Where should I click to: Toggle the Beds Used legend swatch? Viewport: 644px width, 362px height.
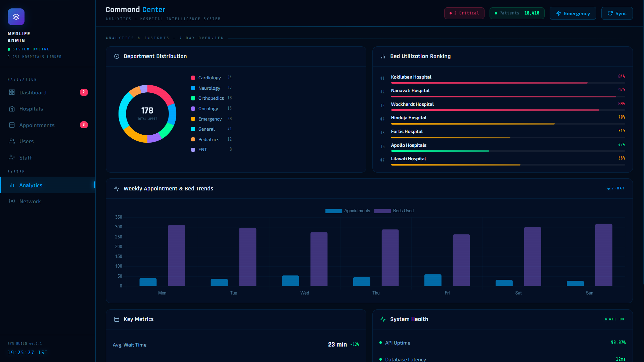click(x=382, y=211)
